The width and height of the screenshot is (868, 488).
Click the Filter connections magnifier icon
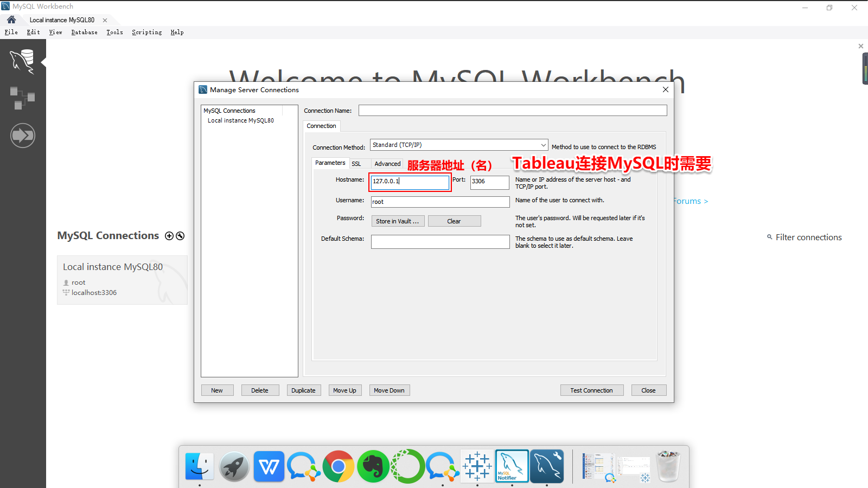[x=769, y=237]
